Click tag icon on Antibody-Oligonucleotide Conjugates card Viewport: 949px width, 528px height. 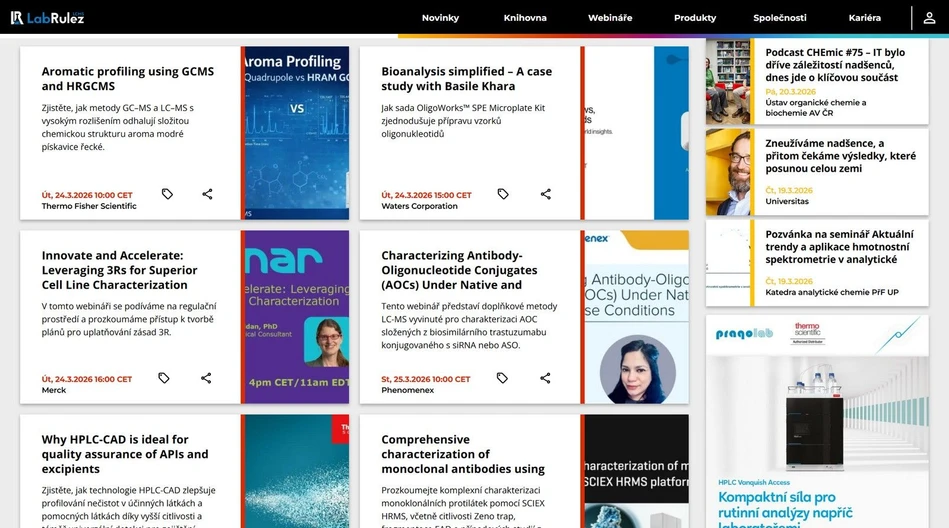tap(502, 378)
